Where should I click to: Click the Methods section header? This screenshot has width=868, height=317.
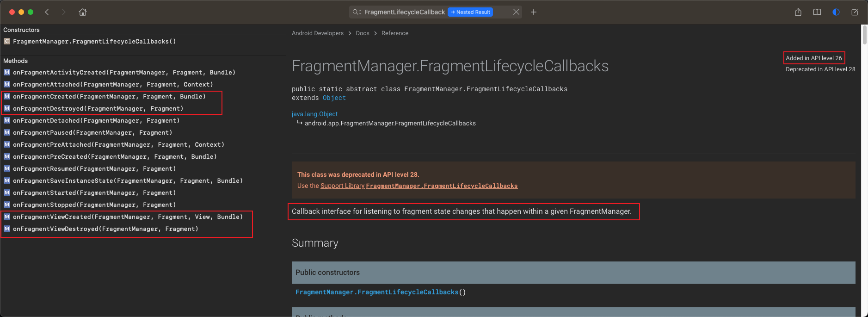click(16, 61)
